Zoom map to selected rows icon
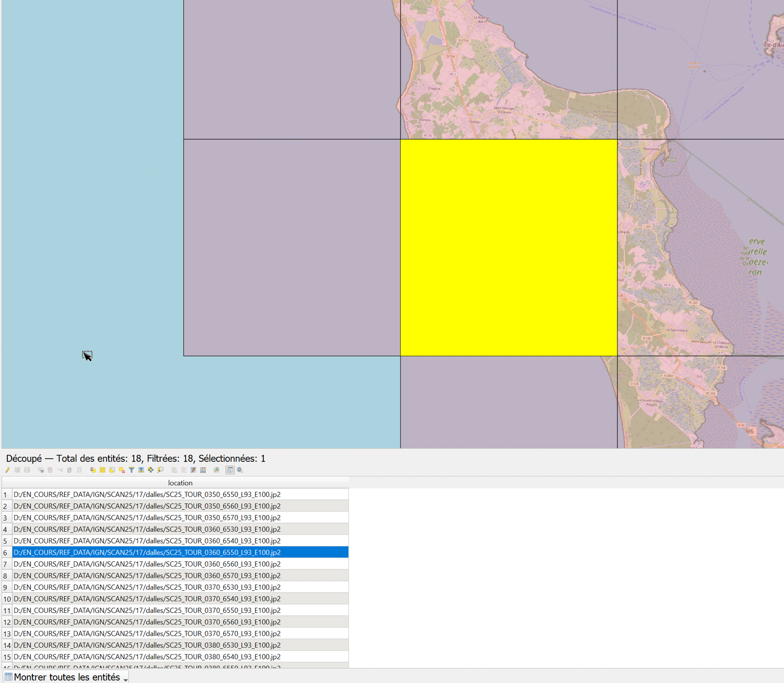Viewport: 784px width, 683px height. [x=160, y=470]
